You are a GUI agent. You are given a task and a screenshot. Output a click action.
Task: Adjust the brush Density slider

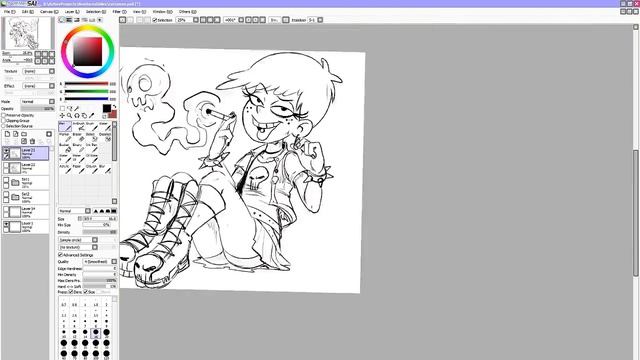tap(100, 232)
